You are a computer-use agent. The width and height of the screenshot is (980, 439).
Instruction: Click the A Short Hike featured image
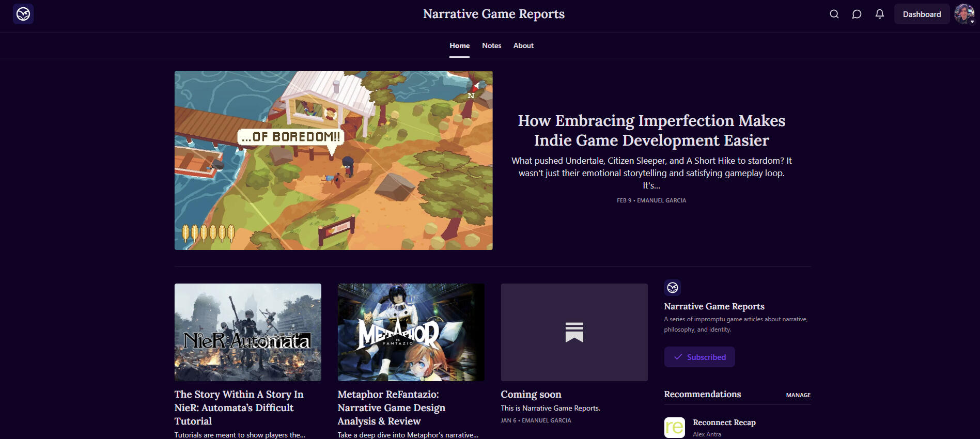(x=333, y=160)
